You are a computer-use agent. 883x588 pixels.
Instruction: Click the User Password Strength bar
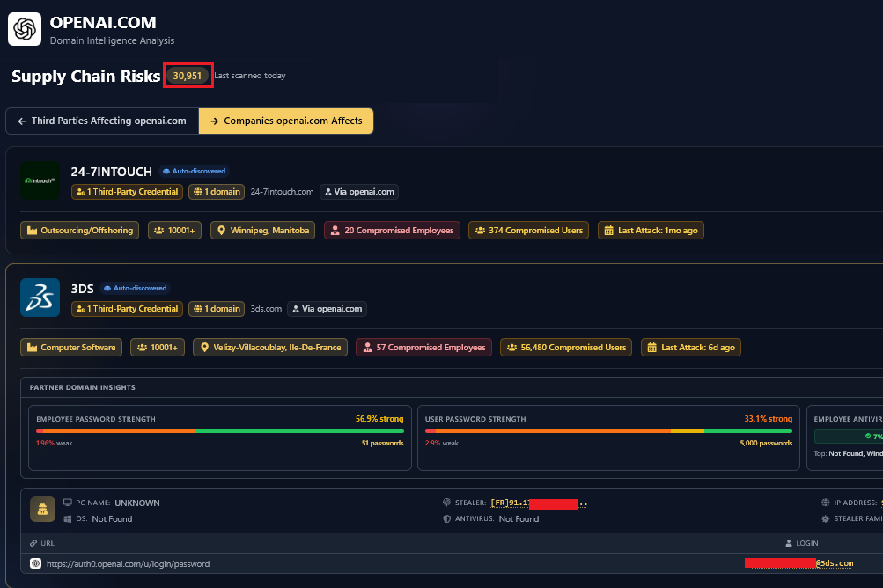coord(608,430)
